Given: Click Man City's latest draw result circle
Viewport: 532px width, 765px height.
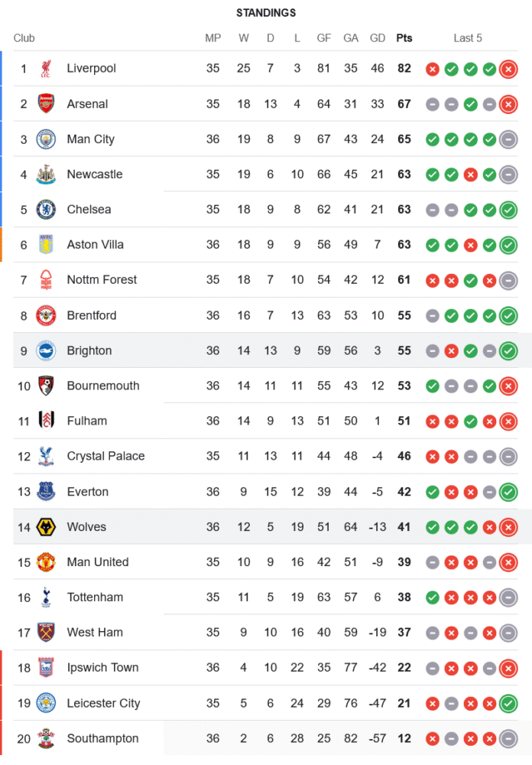Looking at the screenshot, I should click(508, 139).
